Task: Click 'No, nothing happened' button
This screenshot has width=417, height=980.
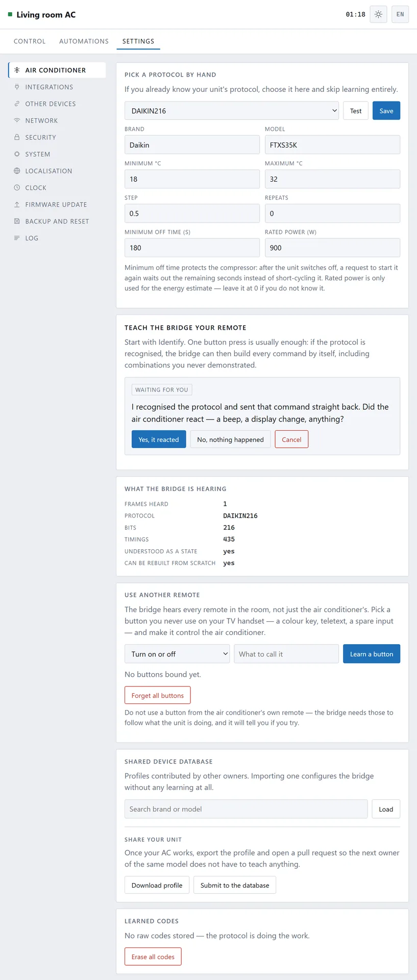Action: point(230,439)
